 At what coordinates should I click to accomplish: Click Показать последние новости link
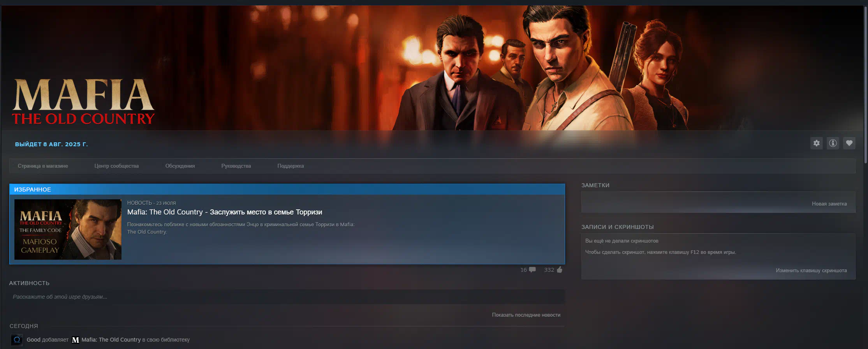click(x=526, y=315)
